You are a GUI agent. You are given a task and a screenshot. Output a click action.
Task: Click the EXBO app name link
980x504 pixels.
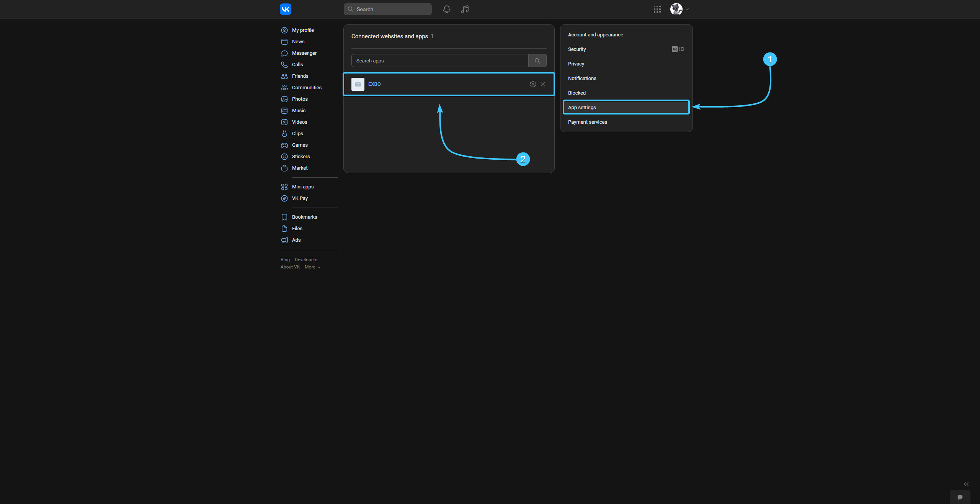374,84
